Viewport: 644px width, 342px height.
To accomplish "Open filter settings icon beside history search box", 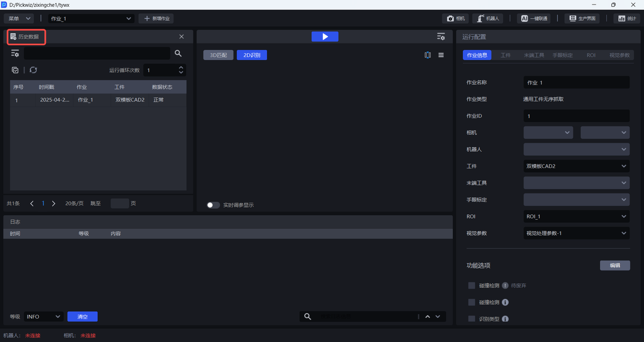I will [x=15, y=53].
